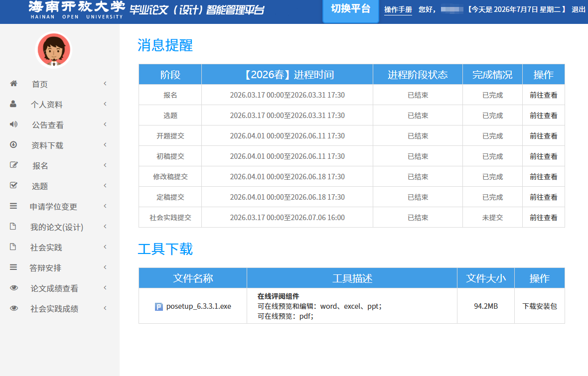Click the 完成情况 column header
The height and width of the screenshot is (376, 588).
pos(492,75)
